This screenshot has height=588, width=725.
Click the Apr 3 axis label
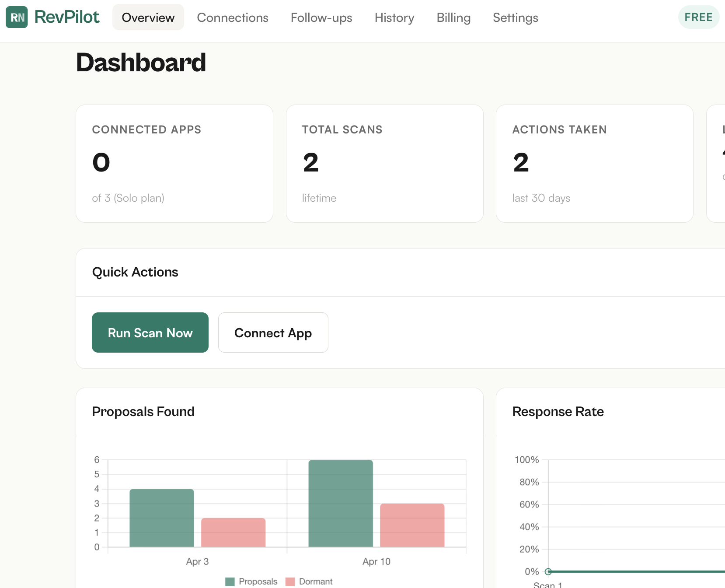point(198,561)
